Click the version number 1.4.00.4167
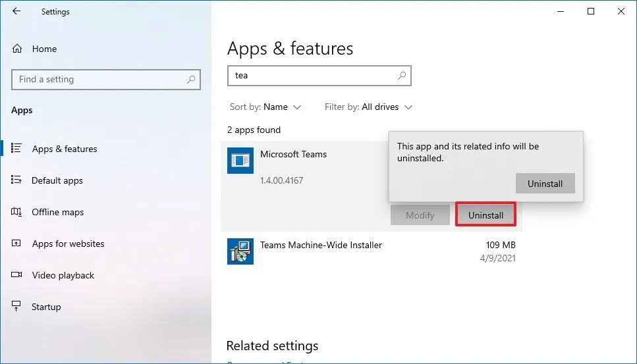The width and height of the screenshot is (637, 364). [281, 180]
